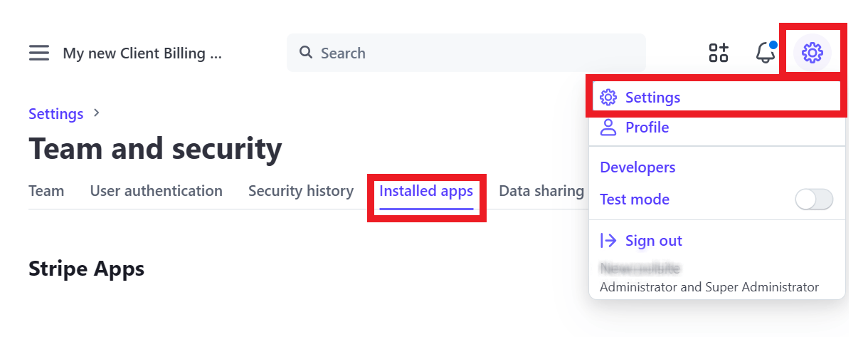This screenshot has width=868, height=337.
Task: Open the notifications bell
Action: (765, 53)
